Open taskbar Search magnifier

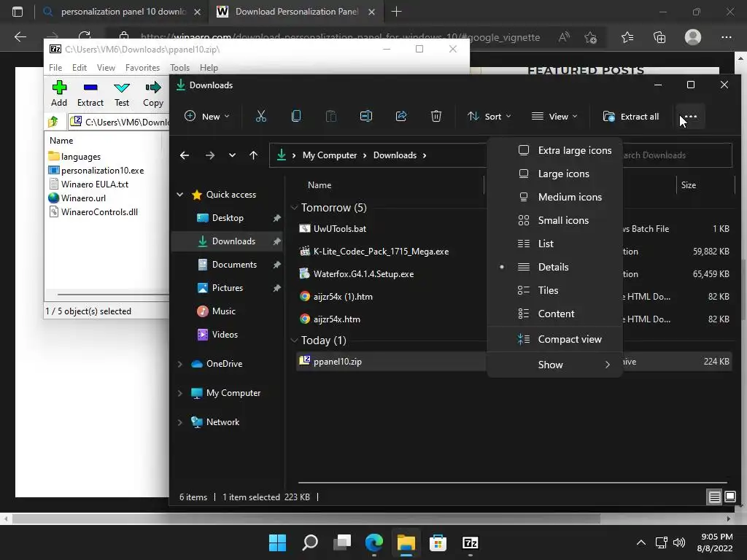click(x=309, y=542)
